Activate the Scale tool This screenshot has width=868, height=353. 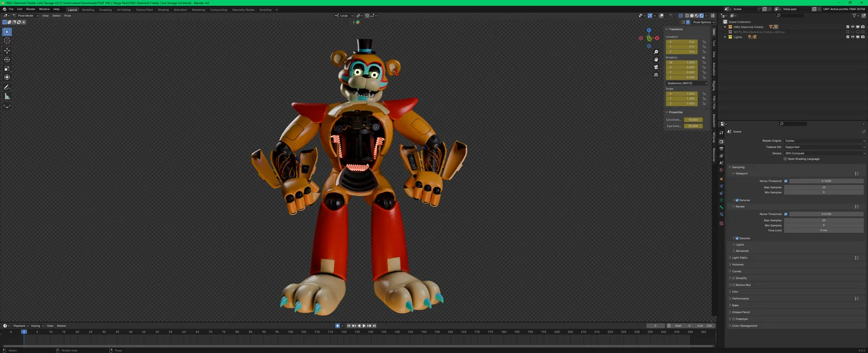point(7,68)
